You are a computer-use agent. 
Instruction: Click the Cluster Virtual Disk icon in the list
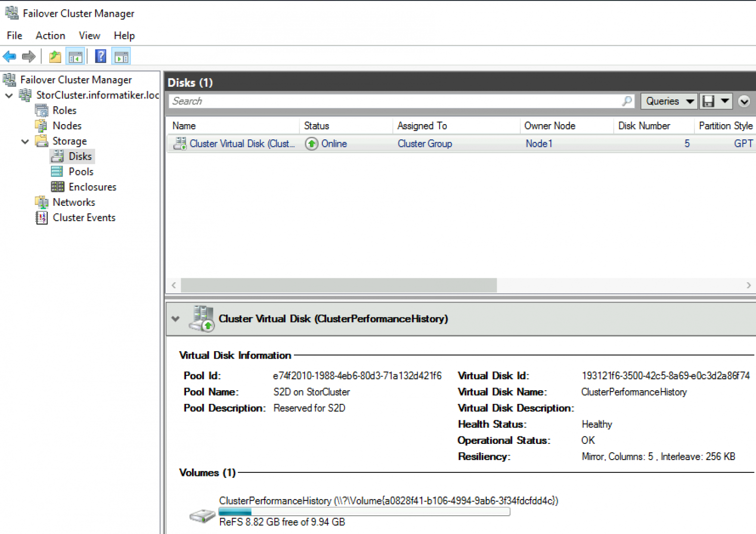tap(179, 143)
